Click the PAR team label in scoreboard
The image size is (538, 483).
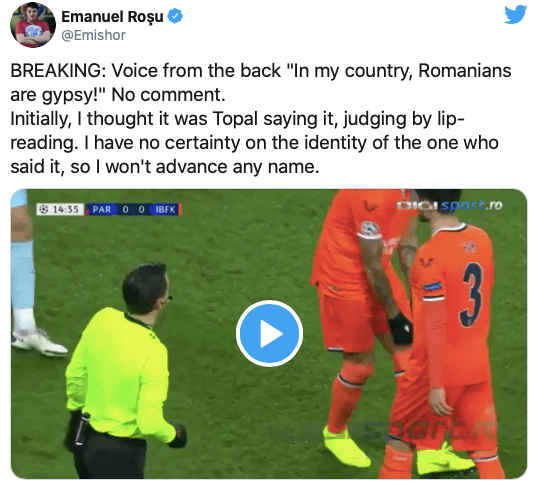102,209
